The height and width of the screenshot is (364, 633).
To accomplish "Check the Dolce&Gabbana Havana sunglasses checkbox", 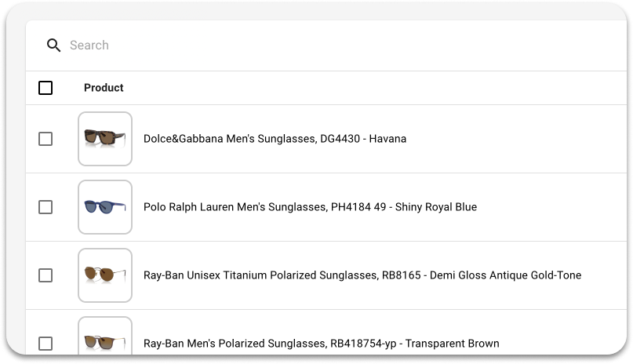I will pyautogui.click(x=45, y=139).
